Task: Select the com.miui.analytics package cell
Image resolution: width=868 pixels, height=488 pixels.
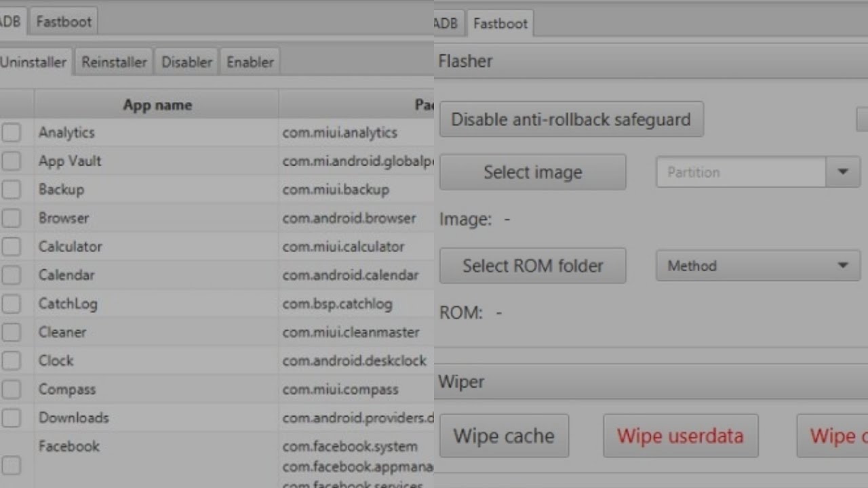Action: 340,133
